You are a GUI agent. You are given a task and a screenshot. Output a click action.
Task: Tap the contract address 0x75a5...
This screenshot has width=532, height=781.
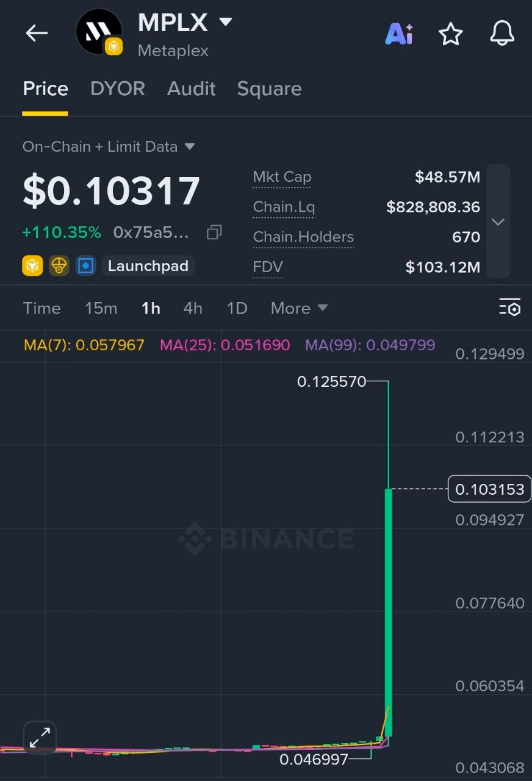(x=151, y=232)
